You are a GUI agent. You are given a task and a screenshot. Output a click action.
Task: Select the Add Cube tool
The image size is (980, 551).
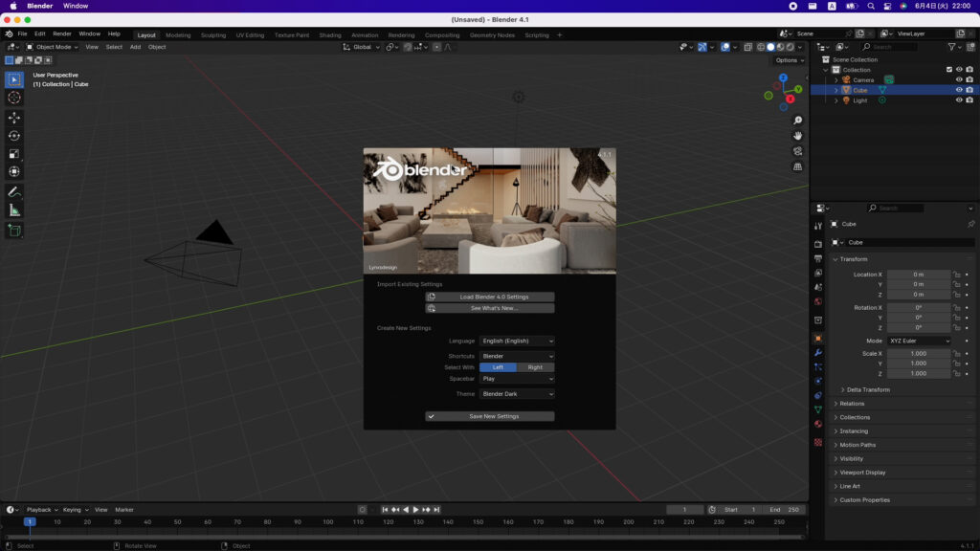tap(14, 231)
